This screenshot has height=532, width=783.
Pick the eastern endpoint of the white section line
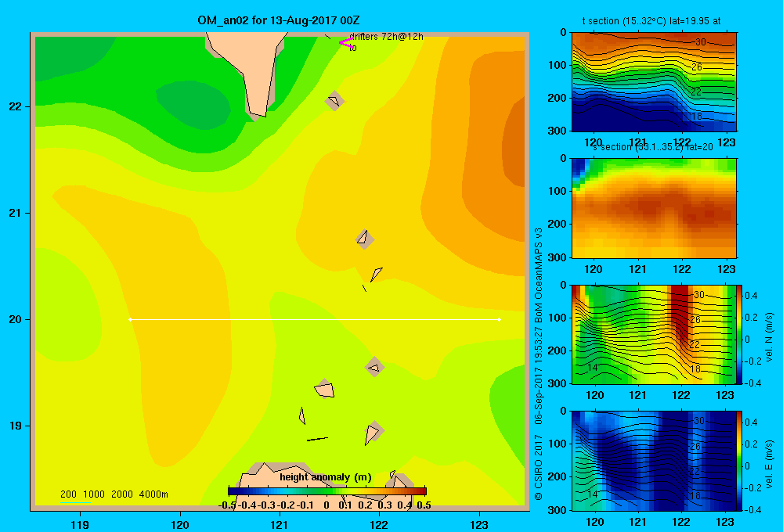500,319
